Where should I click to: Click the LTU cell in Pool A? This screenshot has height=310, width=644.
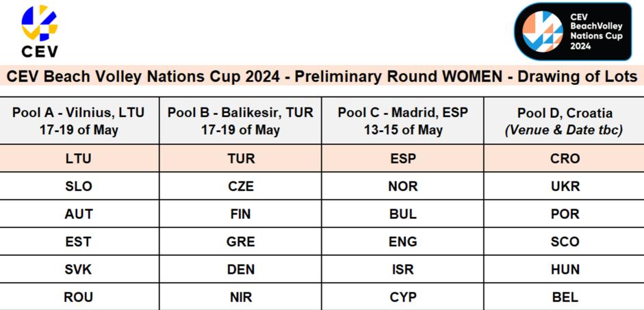(79, 159)
